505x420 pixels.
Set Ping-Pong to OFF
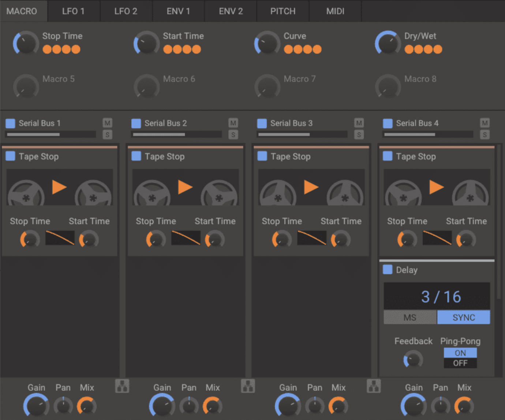460,363
